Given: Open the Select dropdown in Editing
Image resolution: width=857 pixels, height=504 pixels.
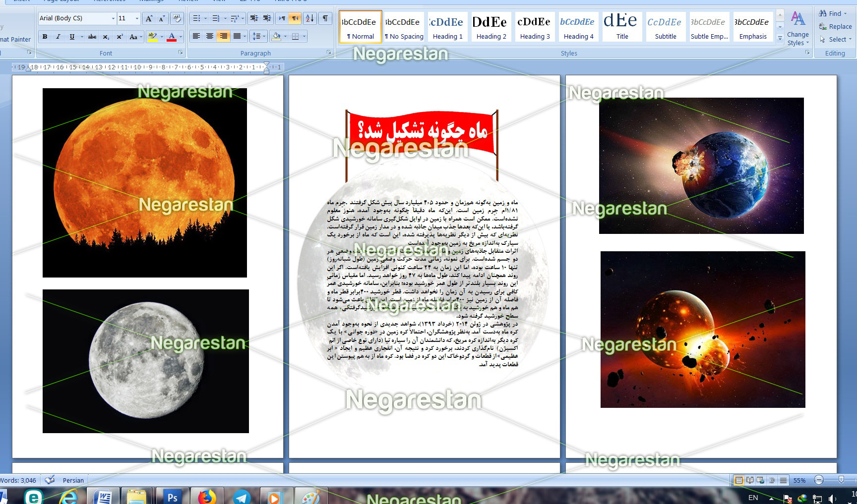Looking at the screenshot, I should point(836,39).
